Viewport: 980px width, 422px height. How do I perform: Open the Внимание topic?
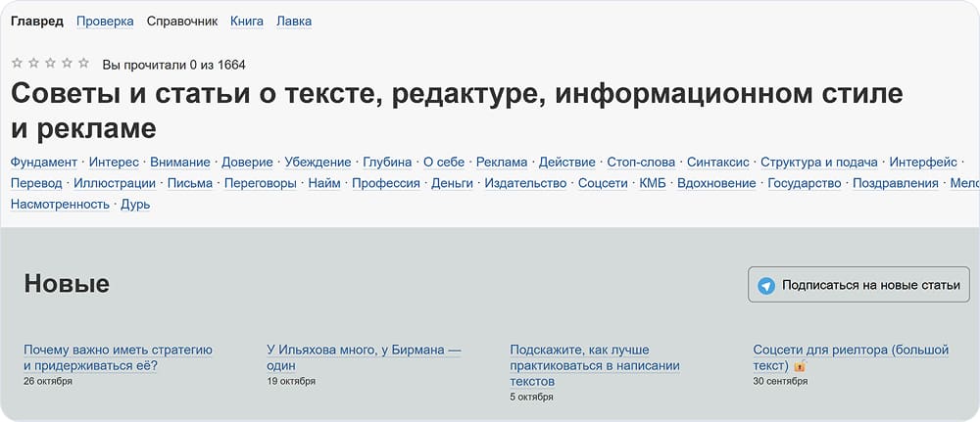(x=180, y=163)
